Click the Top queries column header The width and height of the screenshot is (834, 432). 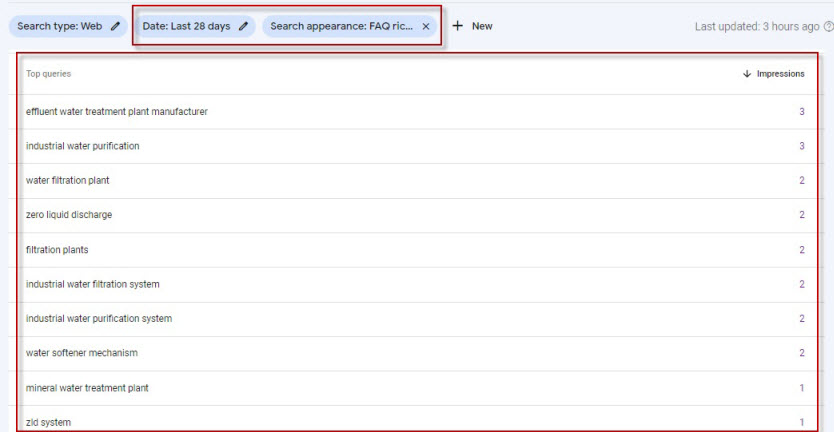click(x=48, y=74)
